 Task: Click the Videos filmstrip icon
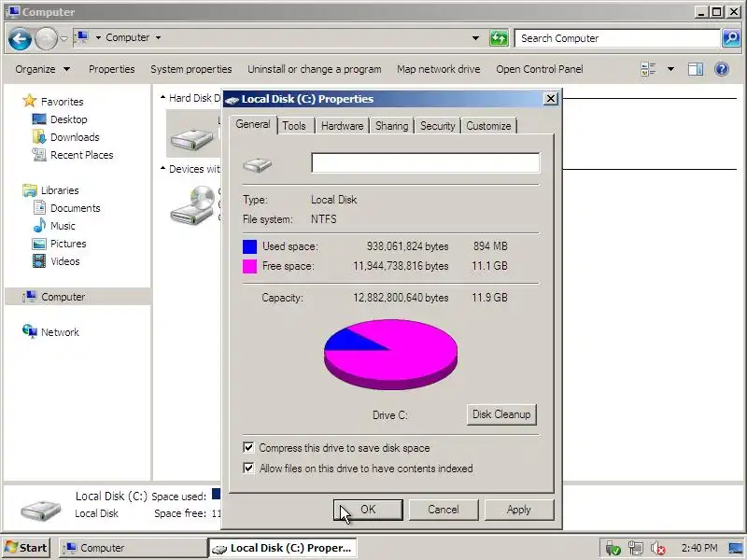pos(39,261)
